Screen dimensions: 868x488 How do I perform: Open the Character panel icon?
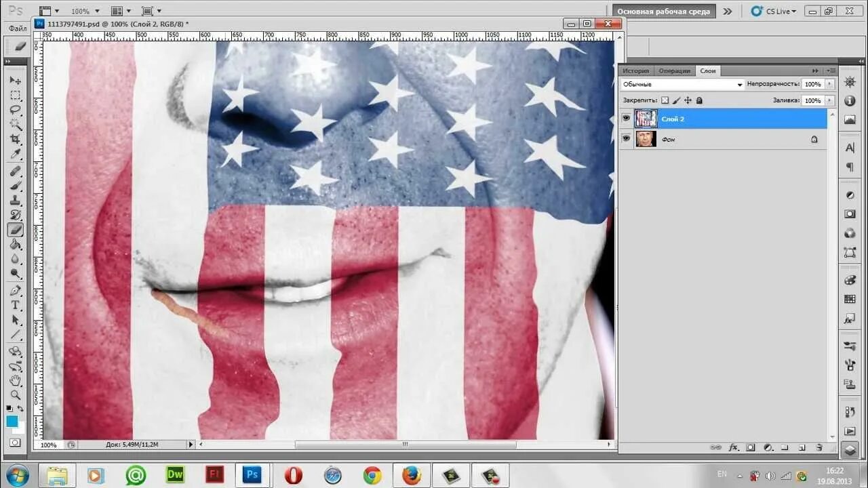[x=850, y=148]
